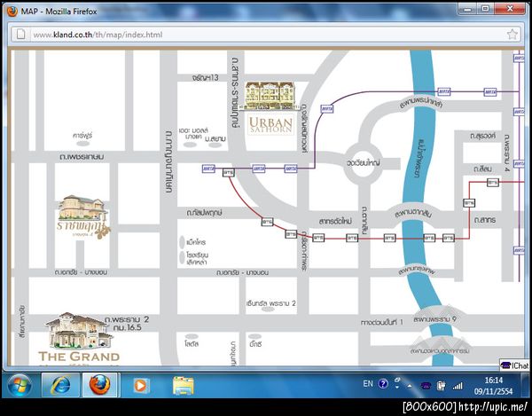Screen dimensions: 532x416
Task: Click the บิ๊กซี landmark label
Action: click(255, 344)
